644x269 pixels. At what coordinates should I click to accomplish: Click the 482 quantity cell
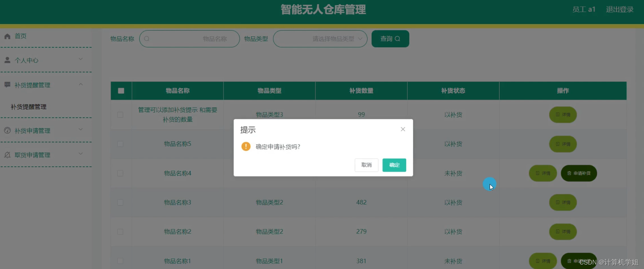(361, 203)
